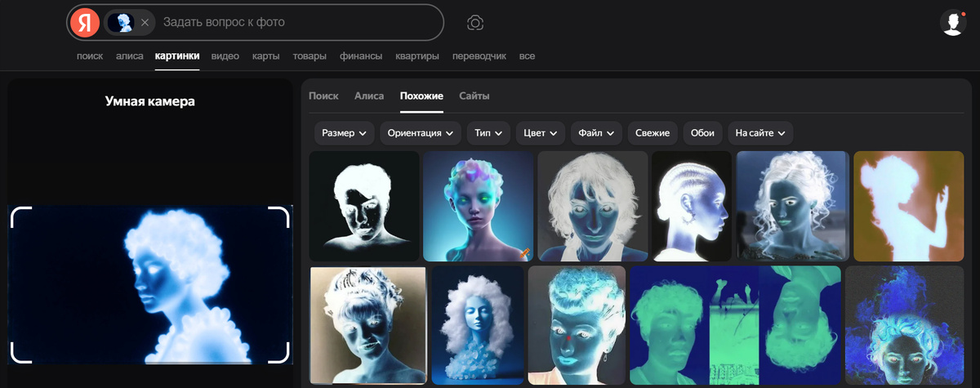The width and height of the screenshot is (980, 388).
Task: Select the "картинки" section
Action: tap(177, 56)
